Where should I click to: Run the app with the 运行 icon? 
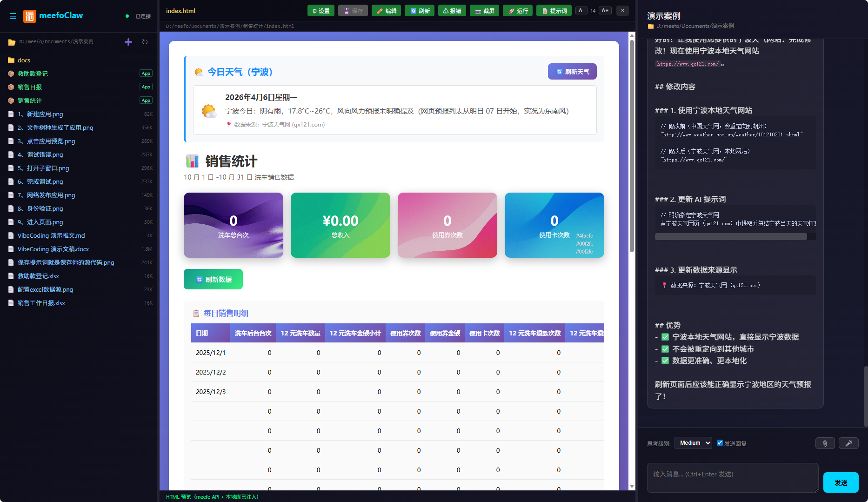click(517, 10)
